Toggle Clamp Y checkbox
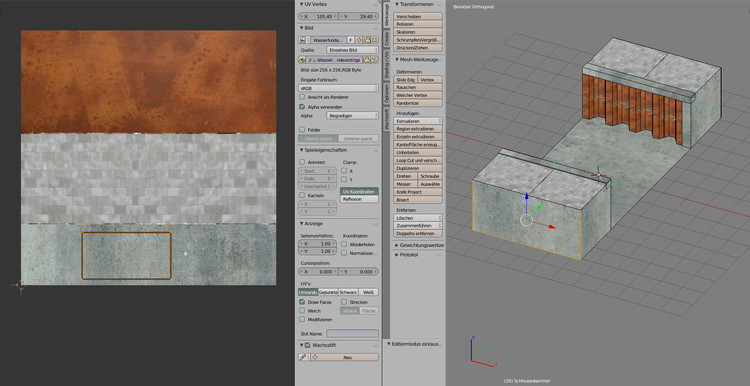 pyautogui.click(x=344, y=179)
